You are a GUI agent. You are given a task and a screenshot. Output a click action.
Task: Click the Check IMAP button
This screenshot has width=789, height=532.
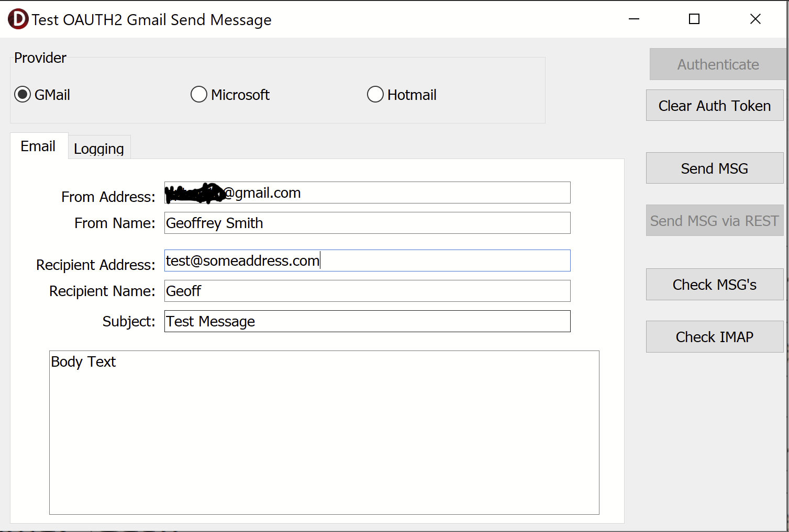click(x=715, y=337)
